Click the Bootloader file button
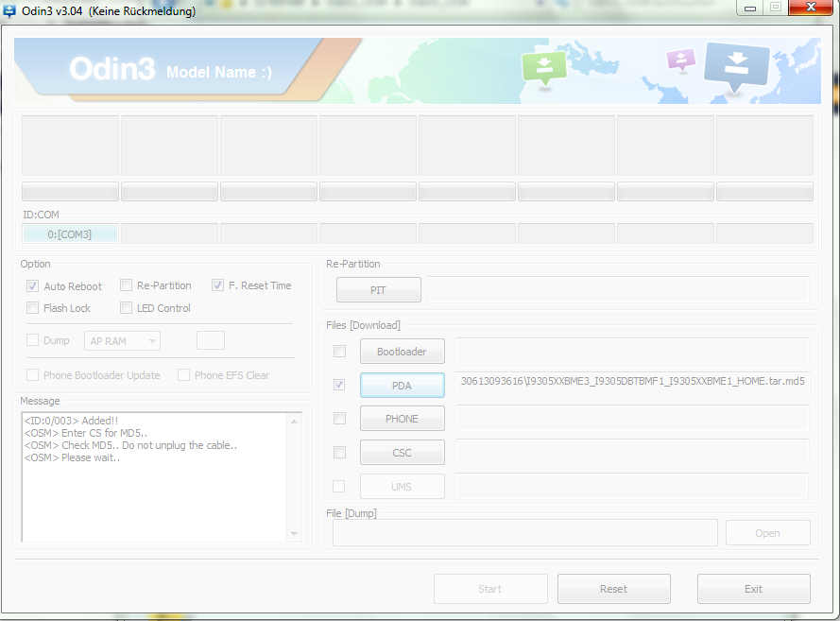 point(403,352)
